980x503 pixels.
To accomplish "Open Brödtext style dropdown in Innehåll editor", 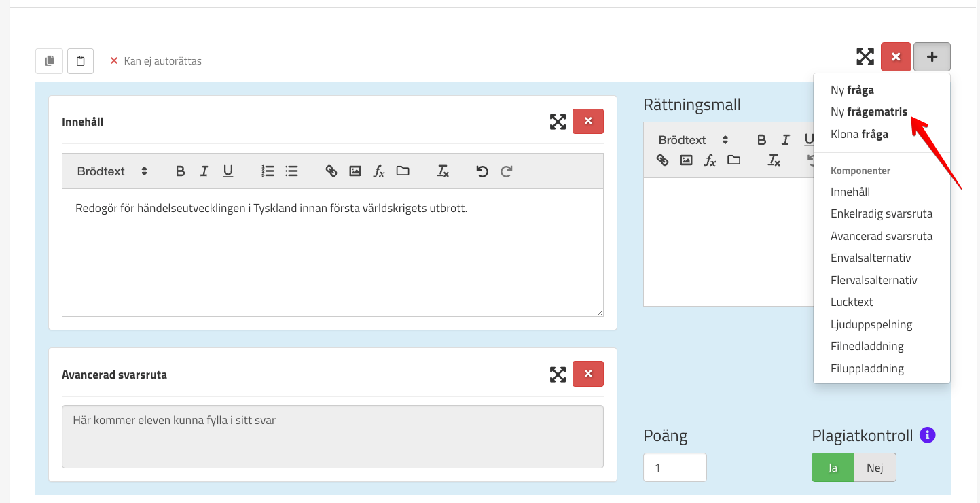I will (112, 171).
